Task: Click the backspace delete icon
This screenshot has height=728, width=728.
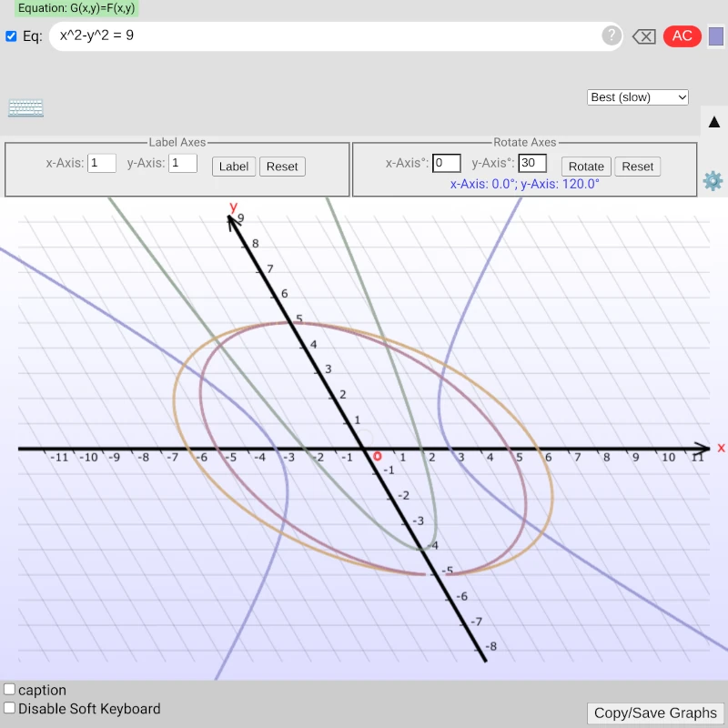Action: [x=644, y=36]
